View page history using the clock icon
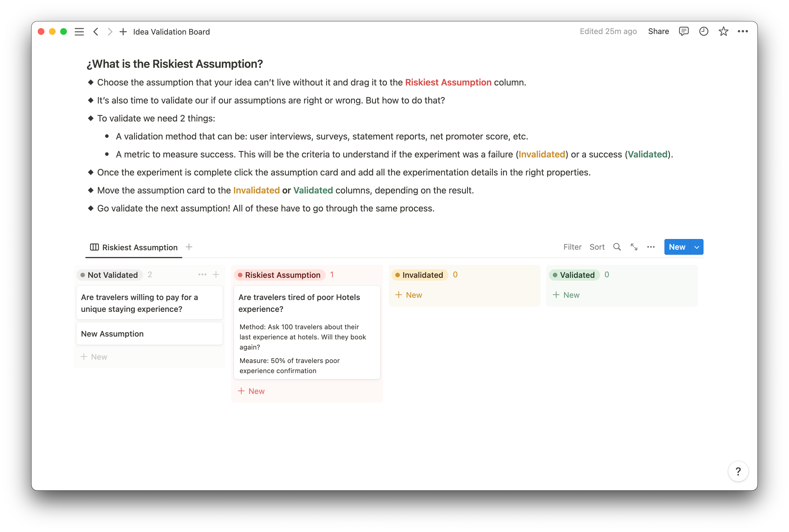This screenshot has width=789, height=532. click(704, 31)
